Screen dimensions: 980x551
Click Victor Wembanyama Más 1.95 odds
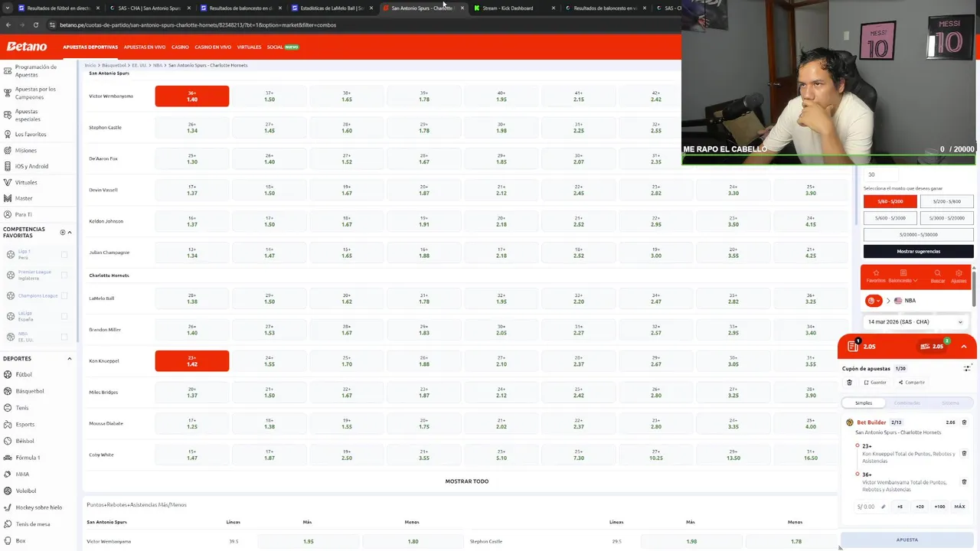[308, 541]
